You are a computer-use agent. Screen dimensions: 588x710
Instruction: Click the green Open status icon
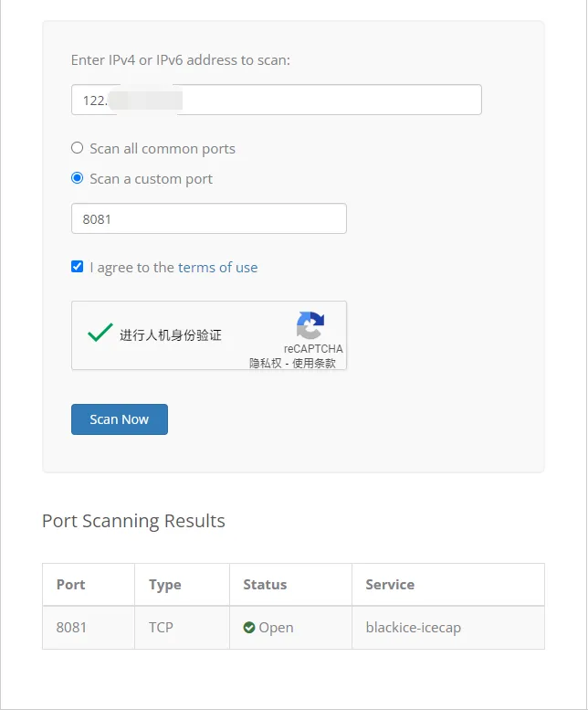pyautogui.click(x=248, y=628)
